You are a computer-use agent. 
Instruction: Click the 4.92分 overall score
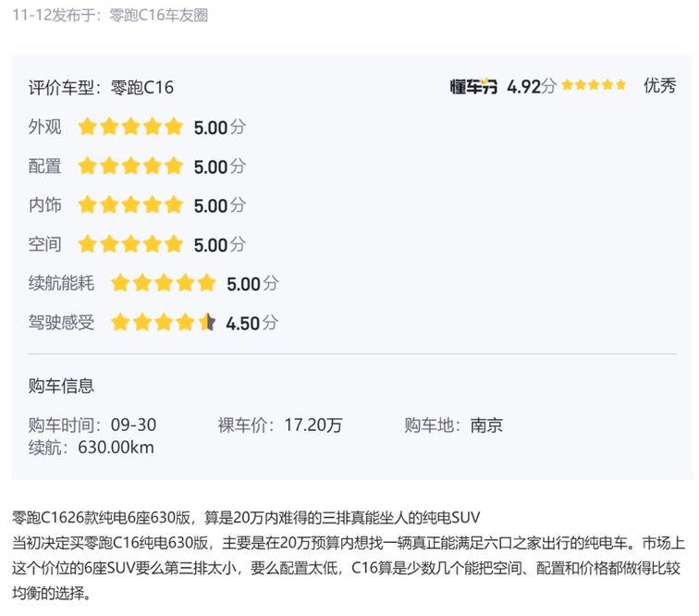(531, 86)
